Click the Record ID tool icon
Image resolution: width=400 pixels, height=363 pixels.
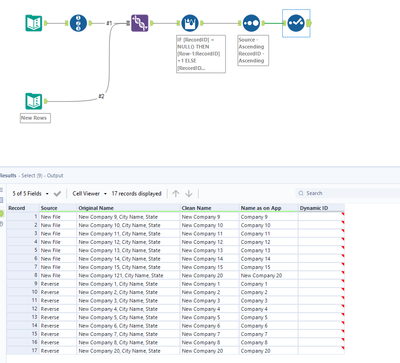78,23
